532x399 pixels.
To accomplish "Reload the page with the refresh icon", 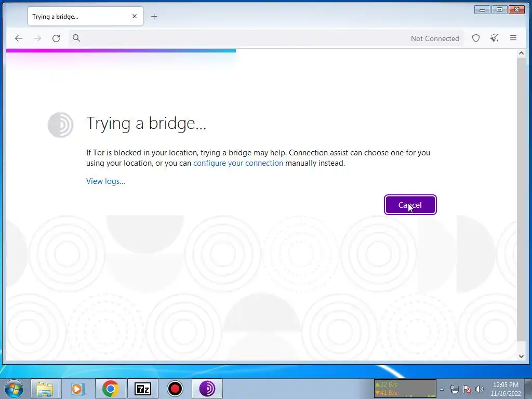I will (x=56, y=38).
